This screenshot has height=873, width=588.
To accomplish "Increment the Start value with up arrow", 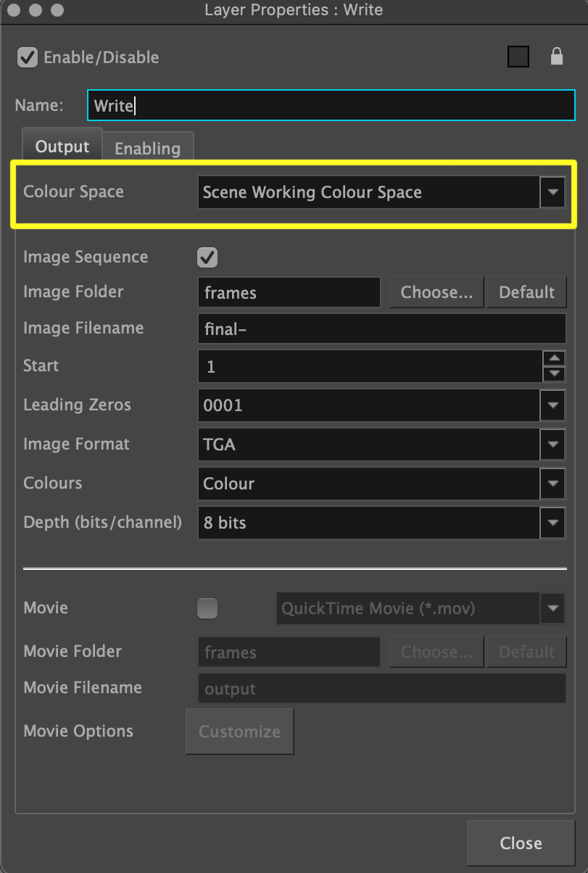I will (554, 358).
